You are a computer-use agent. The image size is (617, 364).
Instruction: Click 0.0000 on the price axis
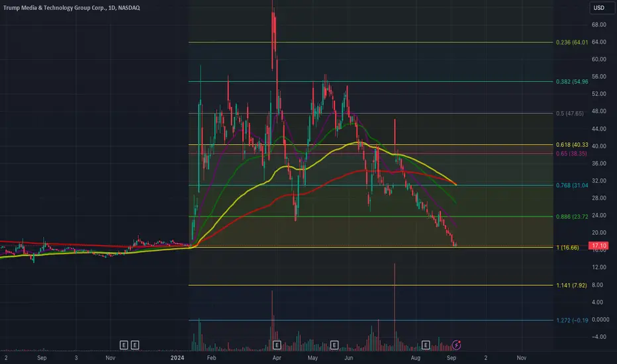(600, 320)
